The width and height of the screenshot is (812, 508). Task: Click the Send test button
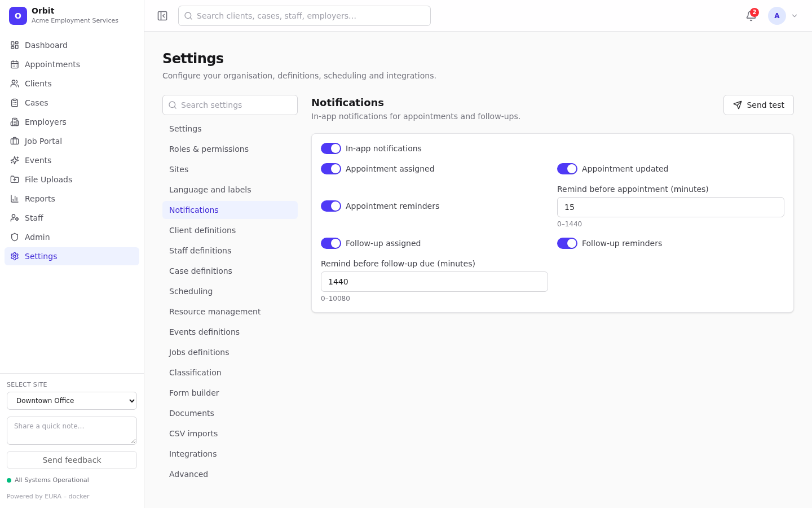pos(758,105)
